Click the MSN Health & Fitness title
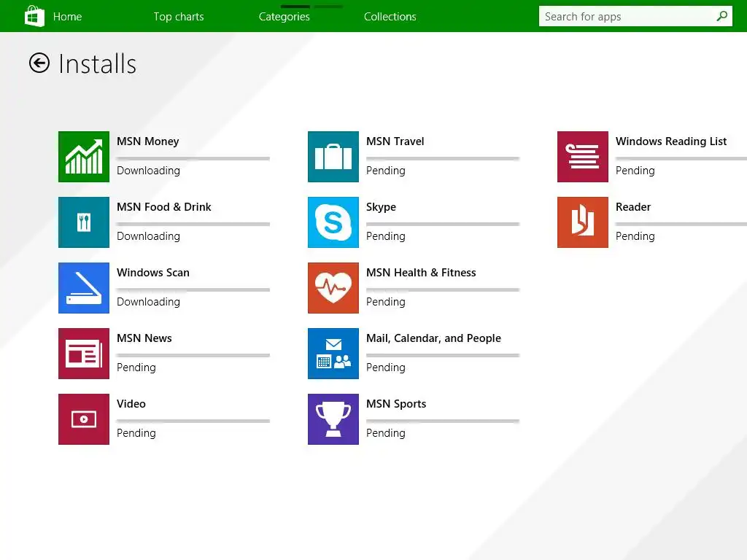The image size is (747, 560). tap(421, 273)
